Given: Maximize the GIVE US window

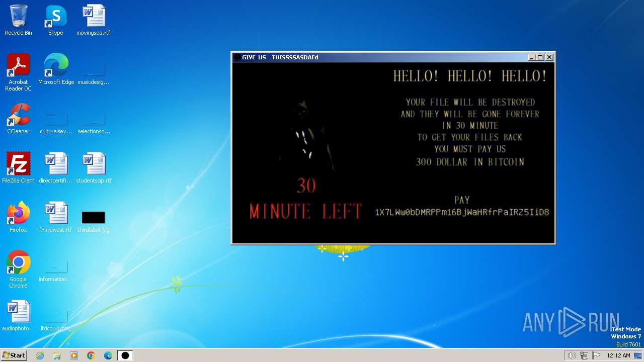Looking at the screenshot, I should (x=540, y=57).
